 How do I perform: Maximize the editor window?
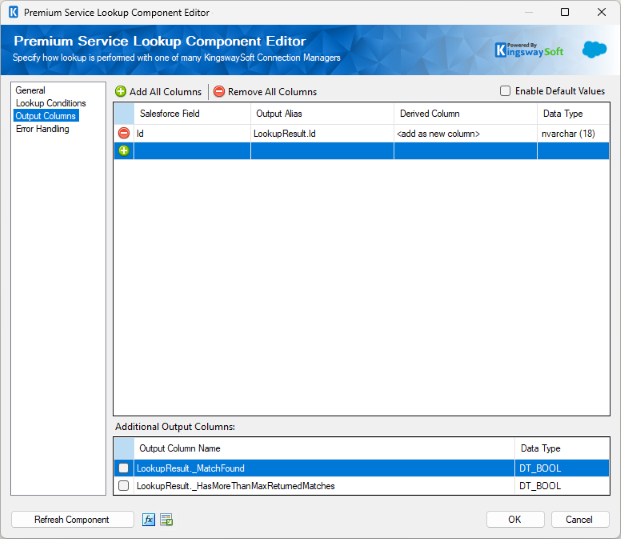click(565, 12)
